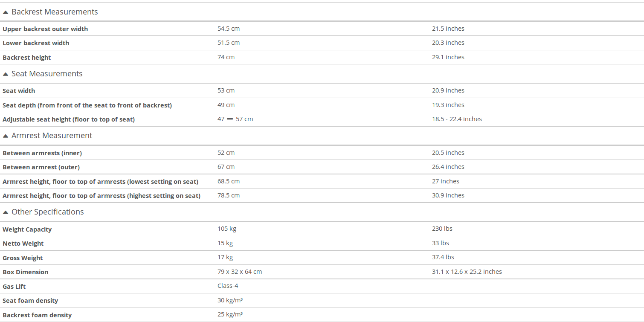Click the Weight Capacity 105 kg value
The height and width of the screenshot is (322, 644).
pos(227,229)
